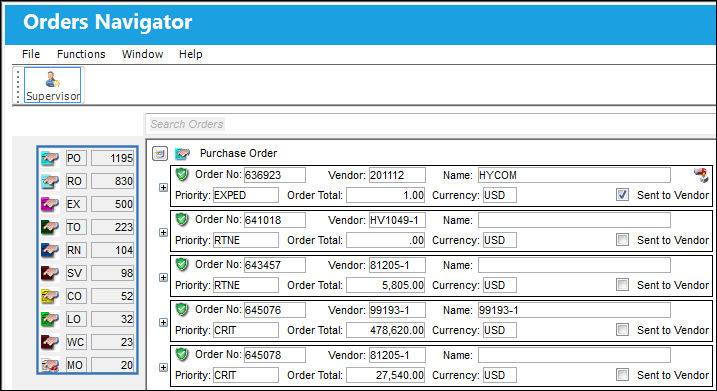Click the PO label button

coord(76,158)
